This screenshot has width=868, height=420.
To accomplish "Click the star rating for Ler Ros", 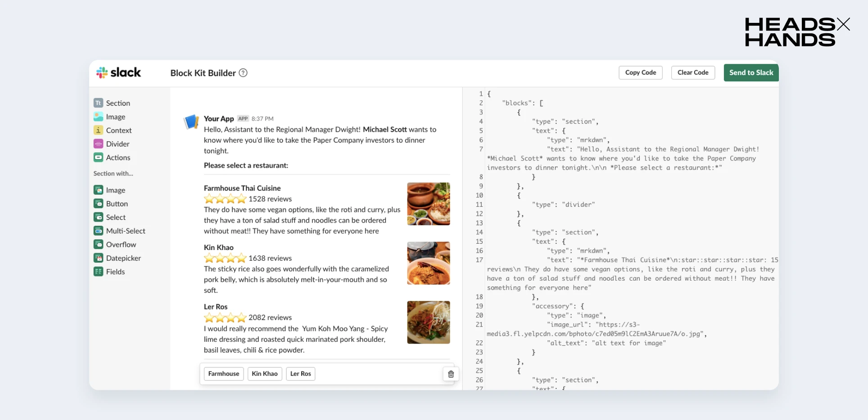I will [x=225, y=318].
